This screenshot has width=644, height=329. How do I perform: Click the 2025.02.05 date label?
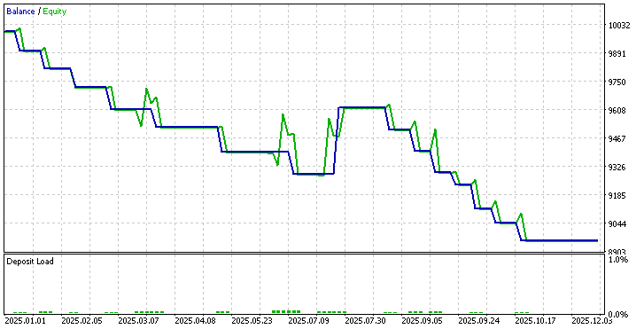pos(81,321)
